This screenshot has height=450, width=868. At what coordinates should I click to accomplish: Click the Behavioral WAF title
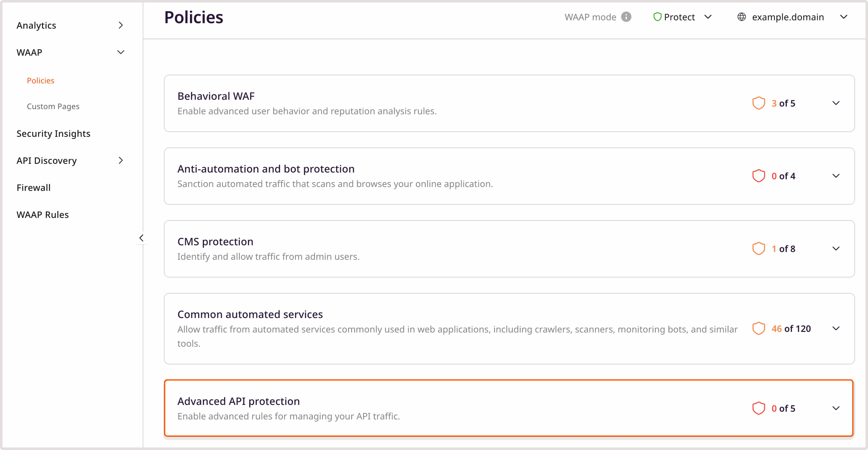click(x=216, y=96)
